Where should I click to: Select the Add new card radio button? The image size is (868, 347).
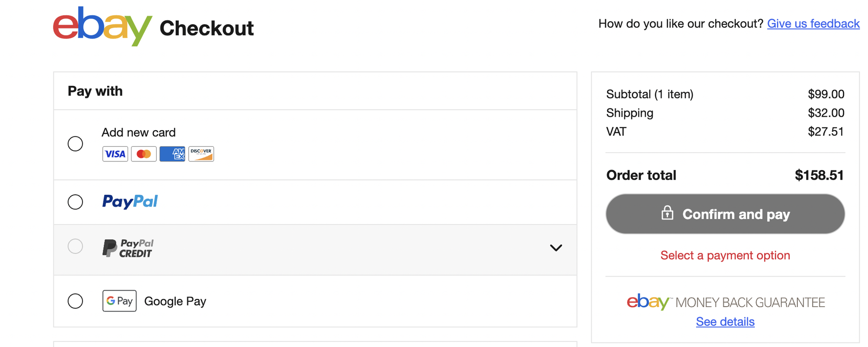[76, 144]
